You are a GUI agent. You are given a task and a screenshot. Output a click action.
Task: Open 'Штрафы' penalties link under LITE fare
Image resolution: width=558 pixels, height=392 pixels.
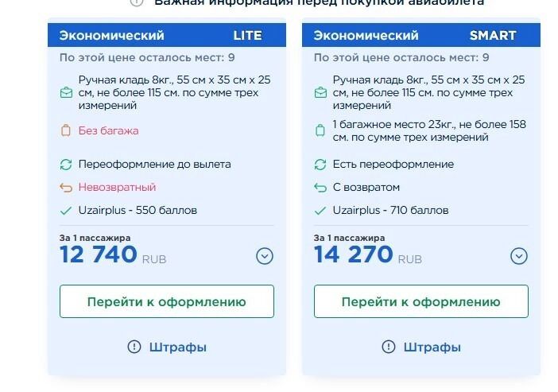pyautogui.click(x=167, y=347)
